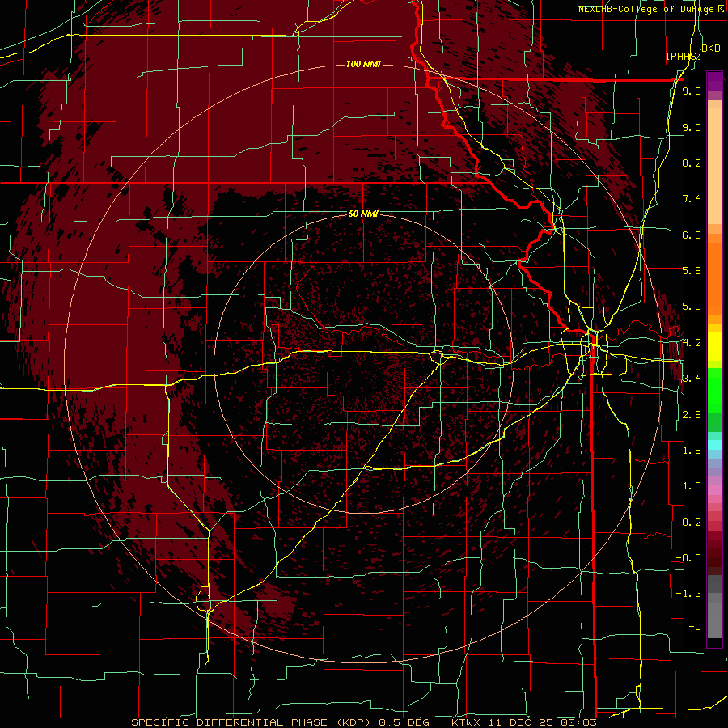728x728 pixels.
Task: Click the '9.0' scale value
Action: click(x=692, y=127)
